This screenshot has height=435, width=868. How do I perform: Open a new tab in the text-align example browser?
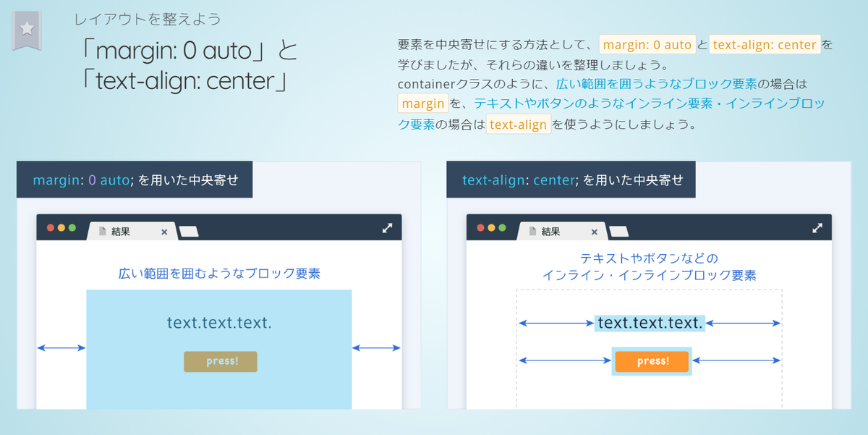pos(619,232)
